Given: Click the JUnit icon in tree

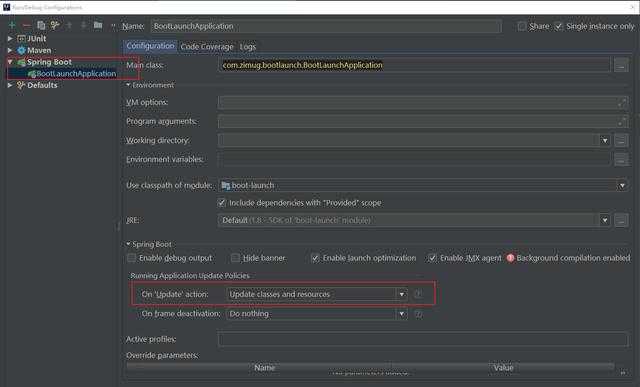Looking at the screenshot, I should [x=21, y=38].
